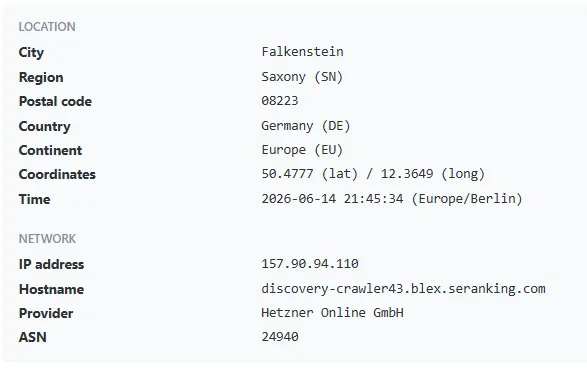Viewport: 587px width, 383px height.
Task: Select ASN number 24940
Action: [x=280, y=337]
